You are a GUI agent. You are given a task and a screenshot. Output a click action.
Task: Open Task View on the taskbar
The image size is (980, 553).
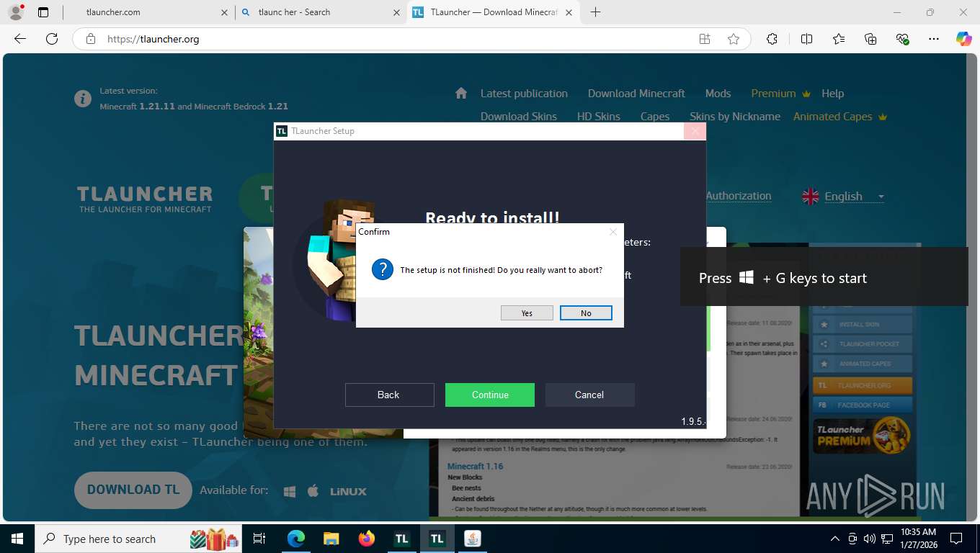pos(259,539)
